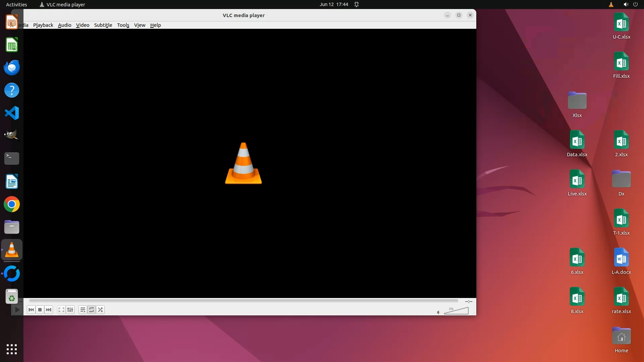This screenshot has width=644, height=362.
Task: Show extended settings equalizer panel
Action: coord(70,310)
